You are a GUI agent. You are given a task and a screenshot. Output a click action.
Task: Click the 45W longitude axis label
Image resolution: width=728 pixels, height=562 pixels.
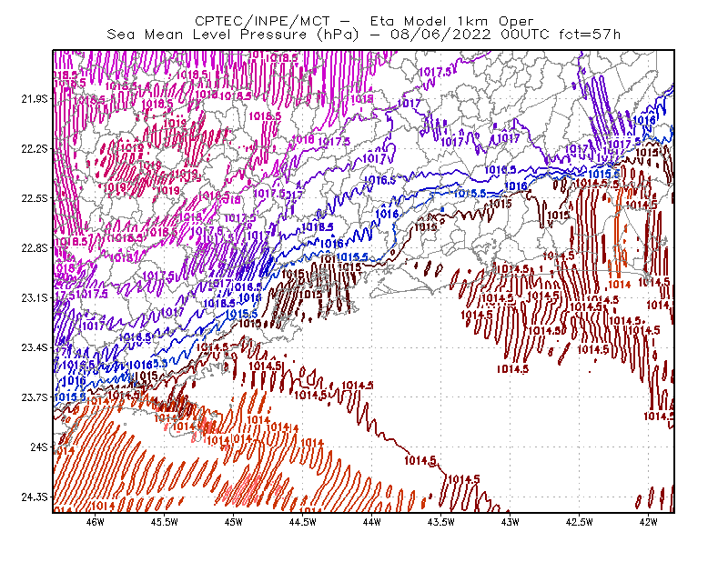coord(234,522)
